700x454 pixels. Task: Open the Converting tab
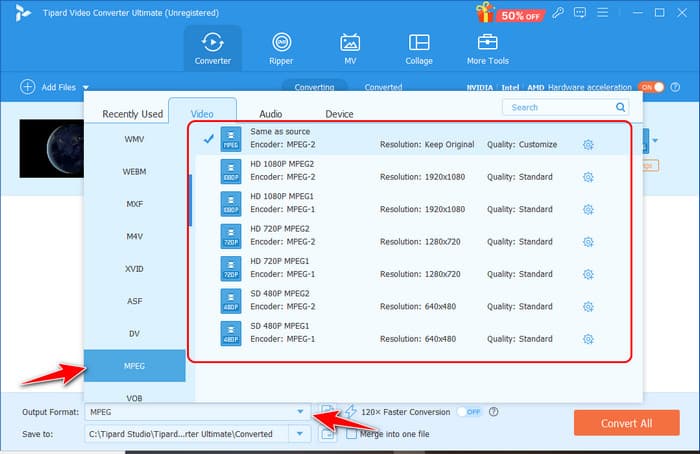click(314, 87)
